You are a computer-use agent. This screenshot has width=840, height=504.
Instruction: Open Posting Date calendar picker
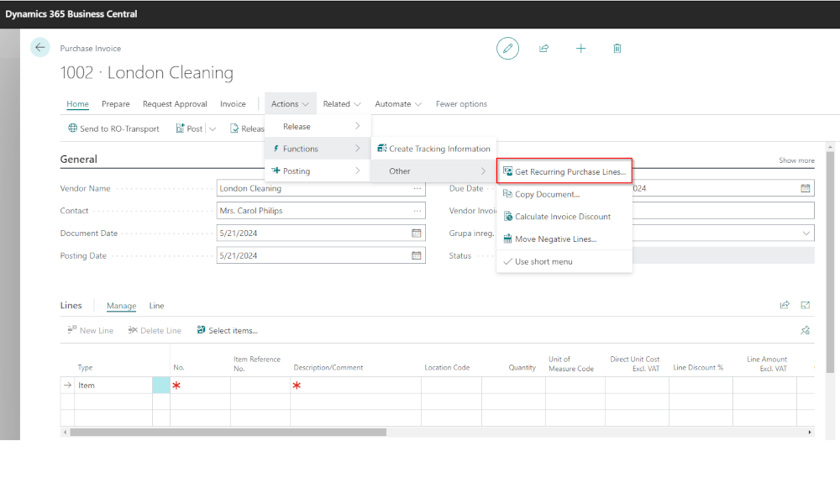coord(417,255)
